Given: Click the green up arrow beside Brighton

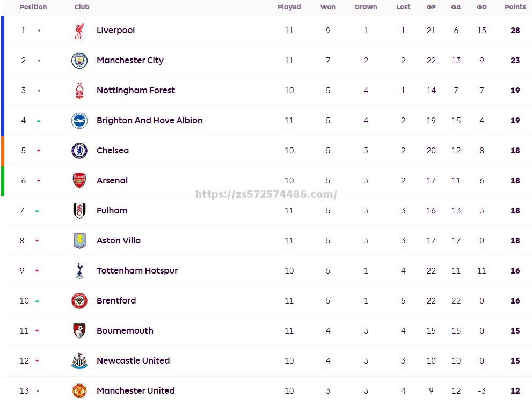Looking at the screenshot, I should point(39,121).
